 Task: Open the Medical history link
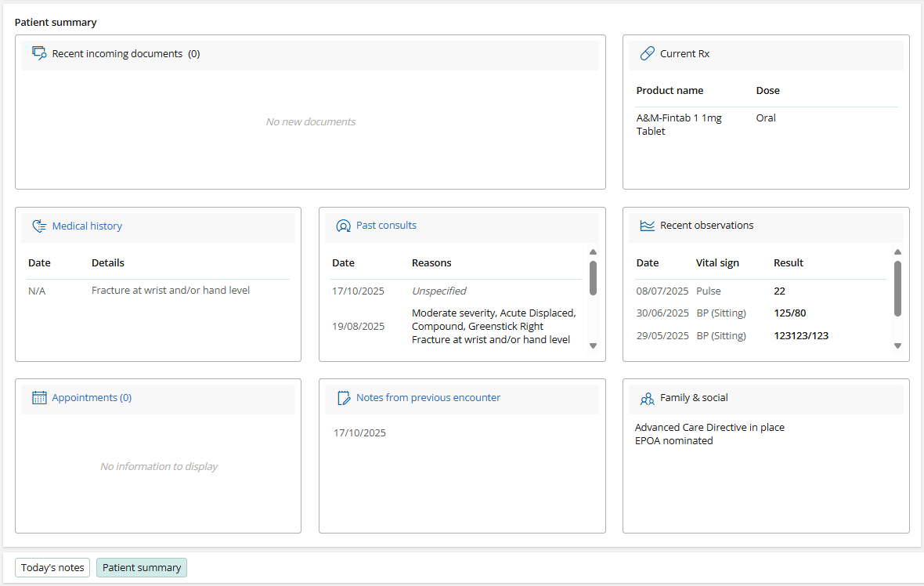pos(87,226)
